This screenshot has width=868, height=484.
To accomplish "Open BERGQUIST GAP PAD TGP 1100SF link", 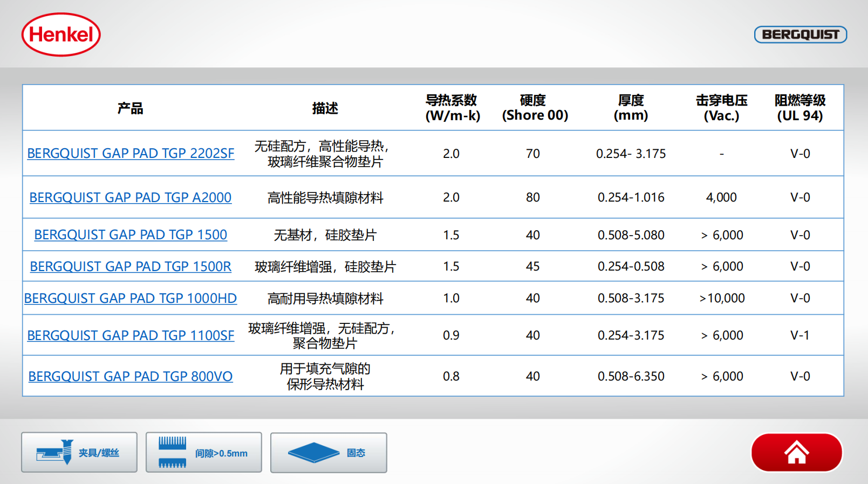I will click(131, 336).
